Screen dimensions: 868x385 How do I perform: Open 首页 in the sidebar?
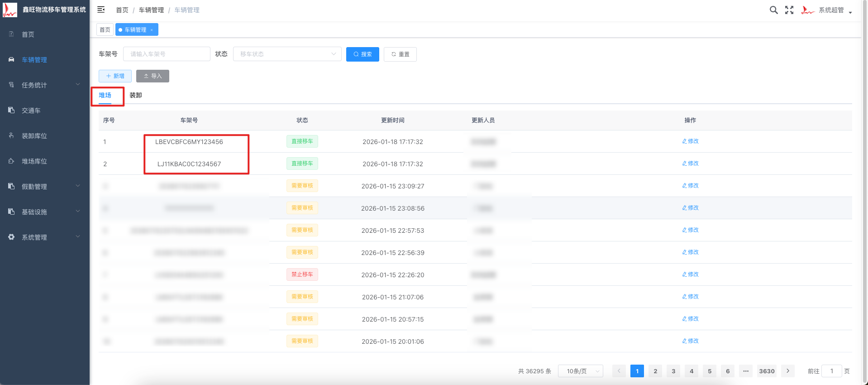(28, 34)
